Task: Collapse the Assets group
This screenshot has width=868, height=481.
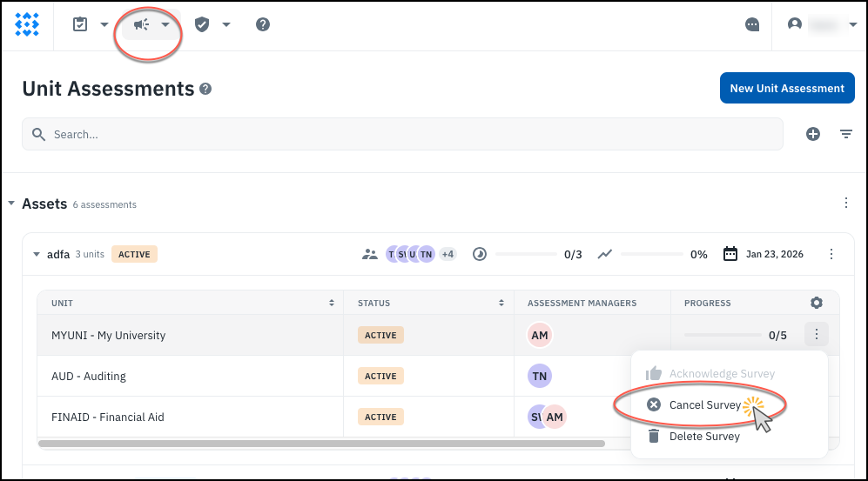Action: [11, 204]
